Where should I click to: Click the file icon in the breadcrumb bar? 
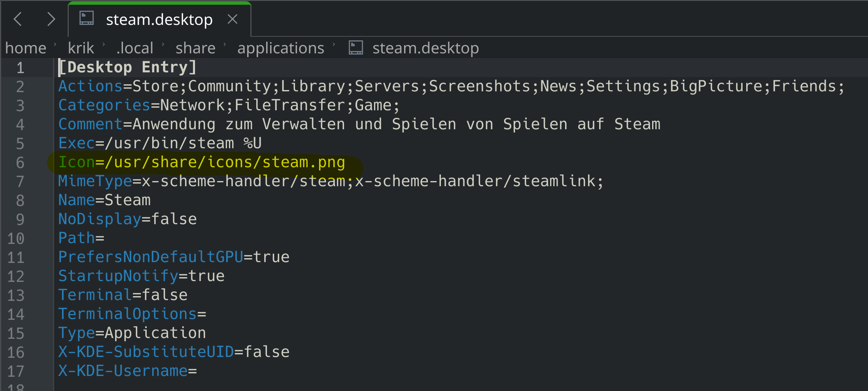pyautogui.click(x=356, y=48)
